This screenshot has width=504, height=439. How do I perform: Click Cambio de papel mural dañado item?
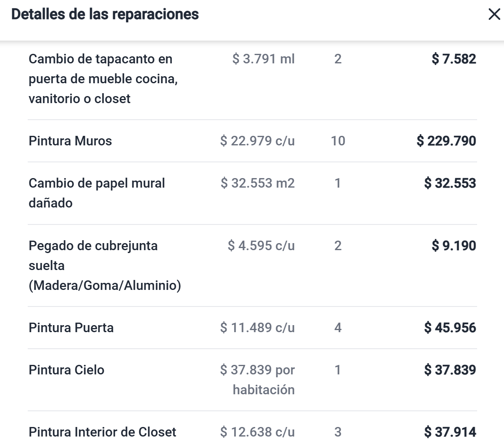point(97,193)
